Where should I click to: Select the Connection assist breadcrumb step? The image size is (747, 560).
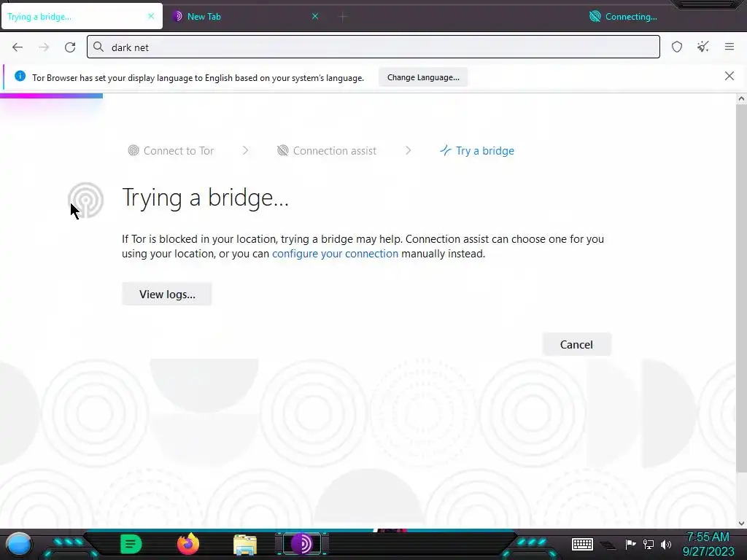click(327, 150)
